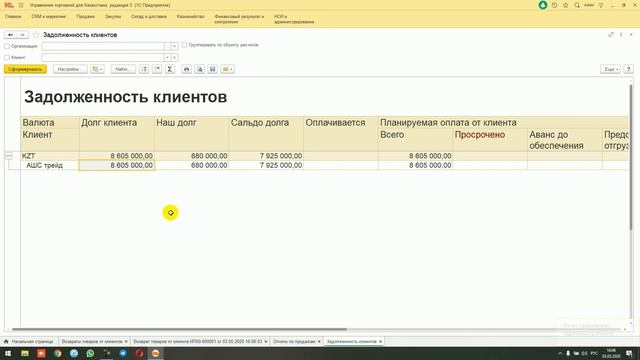Add report to favorites with star icon
640x360 pixels.
coord(36,35)
